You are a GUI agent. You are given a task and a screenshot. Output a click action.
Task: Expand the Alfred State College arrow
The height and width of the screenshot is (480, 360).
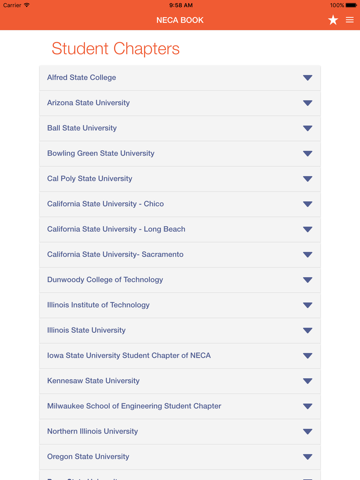click(308, 78)
